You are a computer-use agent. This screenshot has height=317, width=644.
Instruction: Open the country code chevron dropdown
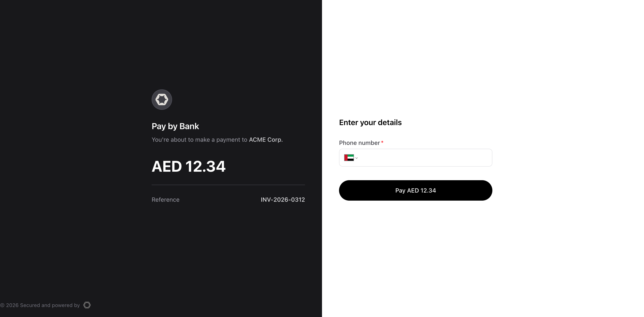[356, 158]
